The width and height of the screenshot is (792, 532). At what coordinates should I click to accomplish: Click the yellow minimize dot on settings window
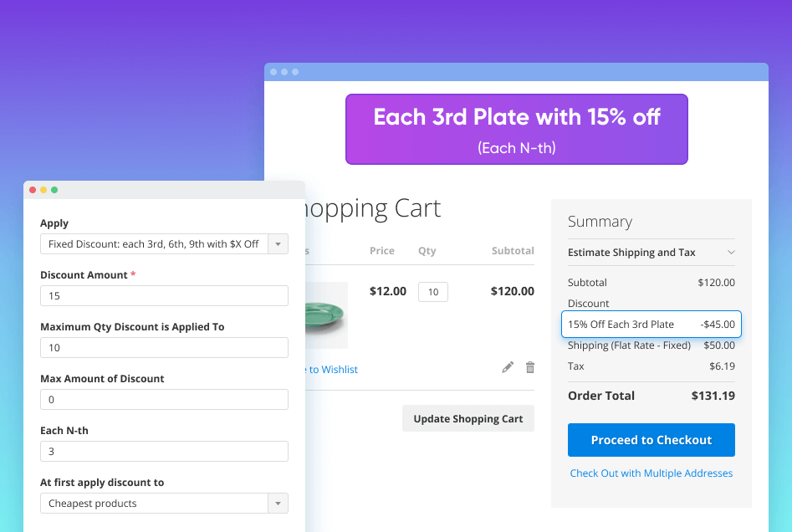pyautogui.click(x=43, y=190)
